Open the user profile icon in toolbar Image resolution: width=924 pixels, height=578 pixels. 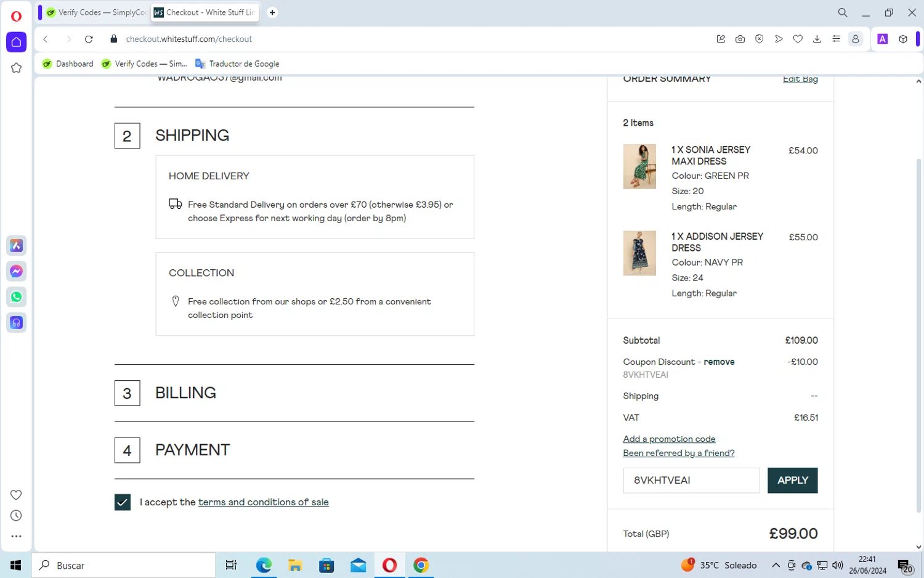click(x=856, y=39)
